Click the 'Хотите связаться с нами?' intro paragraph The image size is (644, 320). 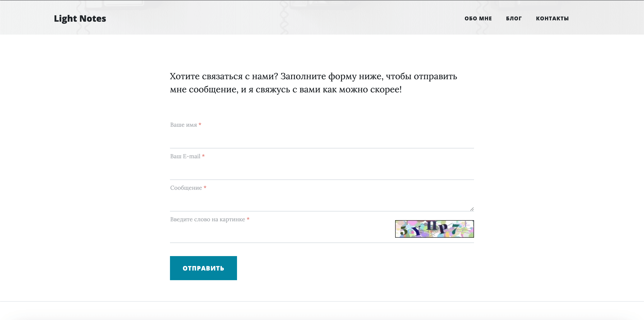(x=313, y=83)
